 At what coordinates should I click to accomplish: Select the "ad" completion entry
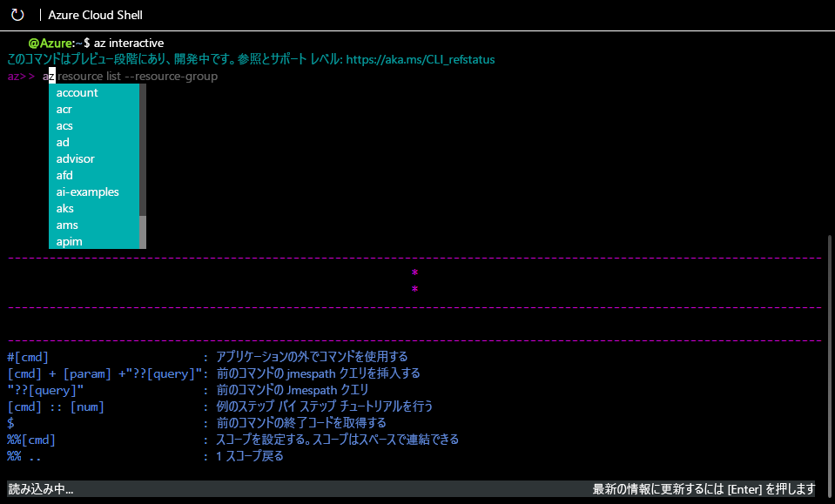coord(63,142)
